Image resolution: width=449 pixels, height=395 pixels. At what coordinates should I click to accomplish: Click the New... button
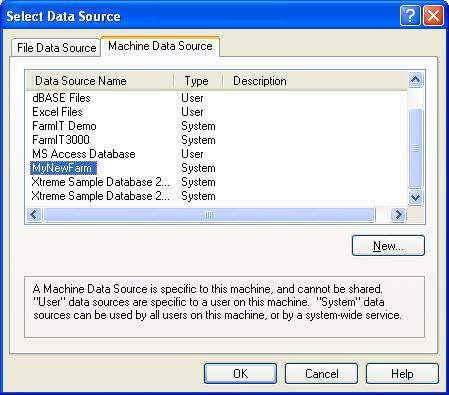point(388,246)
